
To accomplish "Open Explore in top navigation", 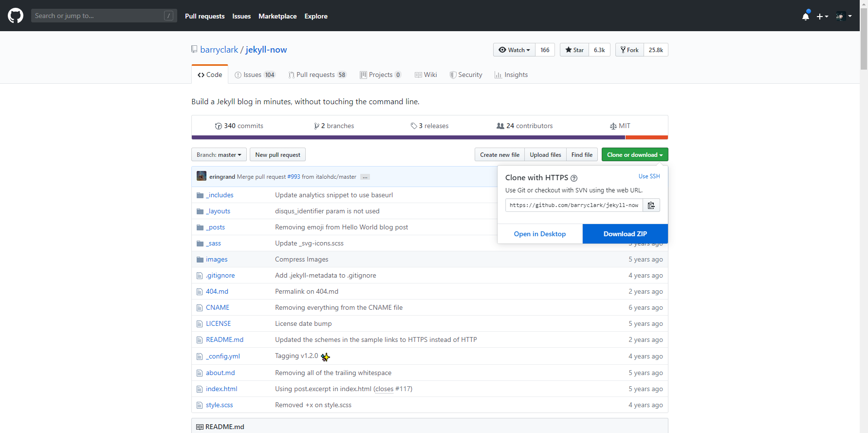I will [x=316, y=16].
